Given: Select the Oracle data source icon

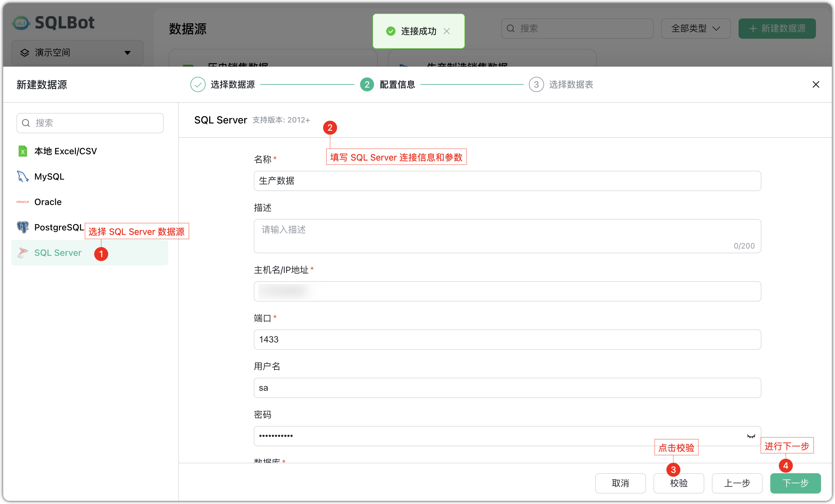Looking at the screenshot, I should pos(22,202).
